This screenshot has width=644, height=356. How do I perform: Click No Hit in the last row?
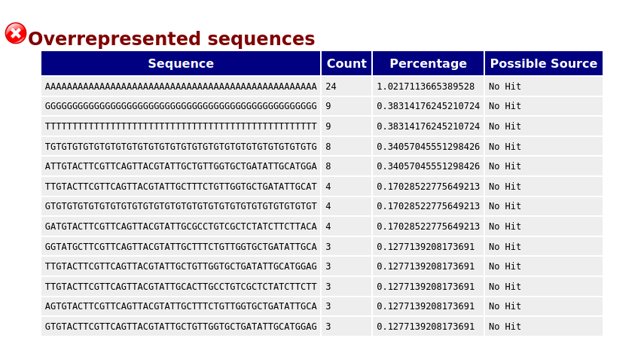[505, 327]
